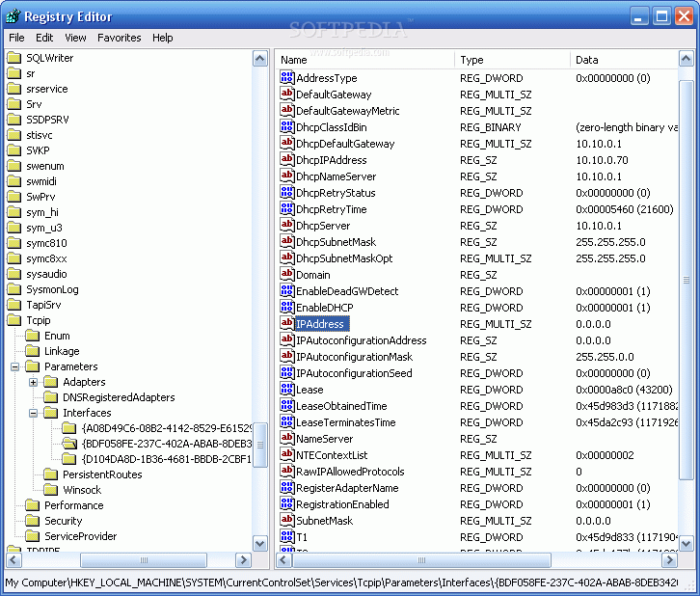Image resolution: width=700 pixels, height=596 pixels.
Task: Click the EnableDHCP value icon
Action: pos(287,308)
